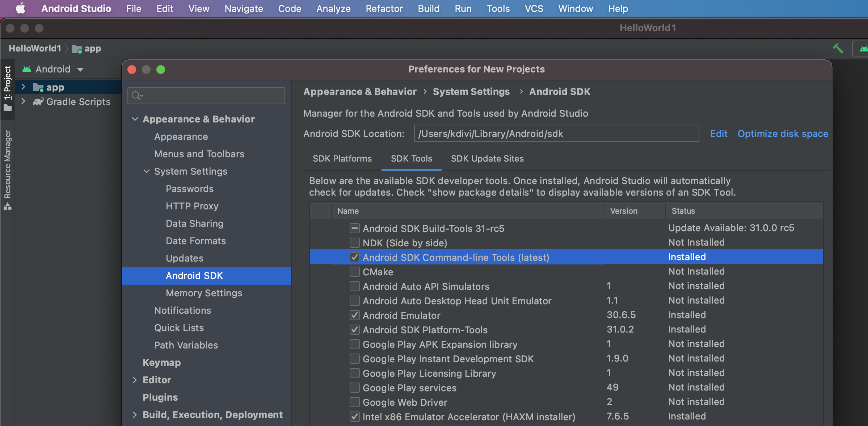Collapse the System Settings subtree
Screen dimensions: 868x426
click(146, 171)
